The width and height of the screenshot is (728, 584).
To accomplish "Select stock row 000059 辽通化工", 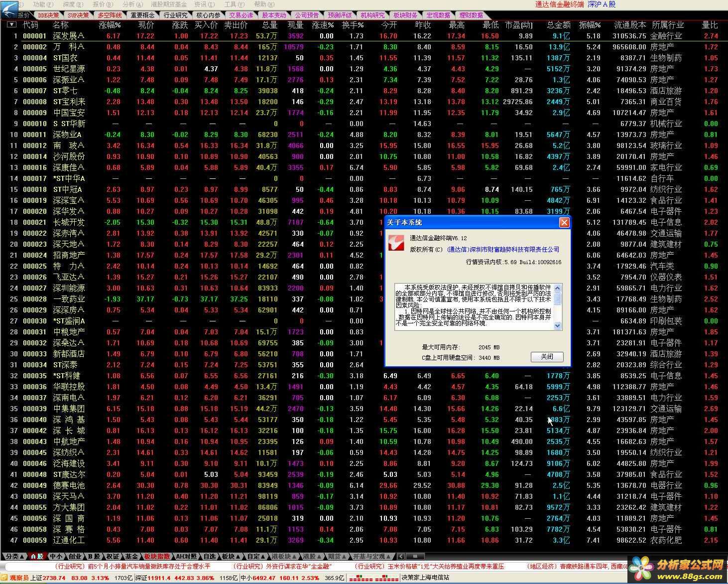I will tap(364, 540).
